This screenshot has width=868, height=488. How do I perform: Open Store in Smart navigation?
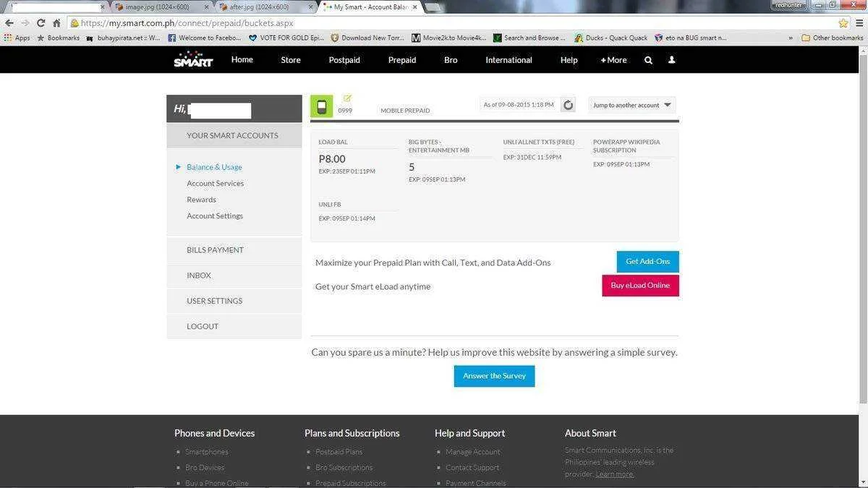pyautogui.click(x=291, y=60)
